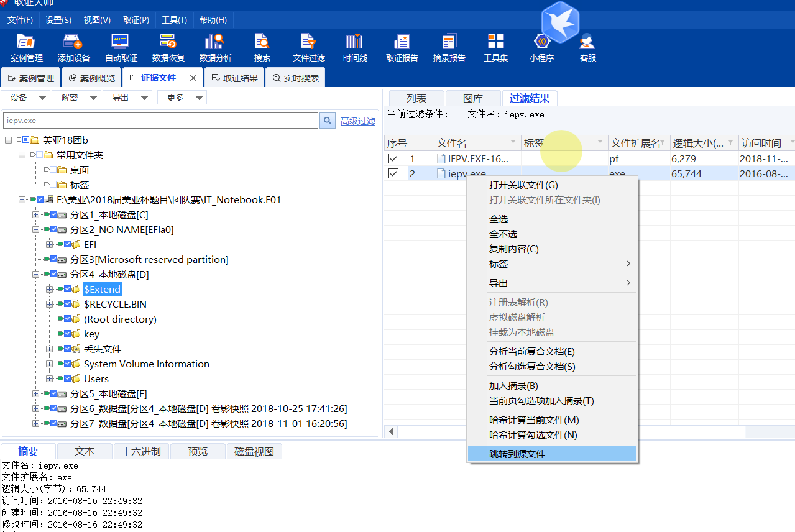Viewport: 795px width, 532px height.
Task: Open the 数据恢复 tool
Action: [168, 48]
